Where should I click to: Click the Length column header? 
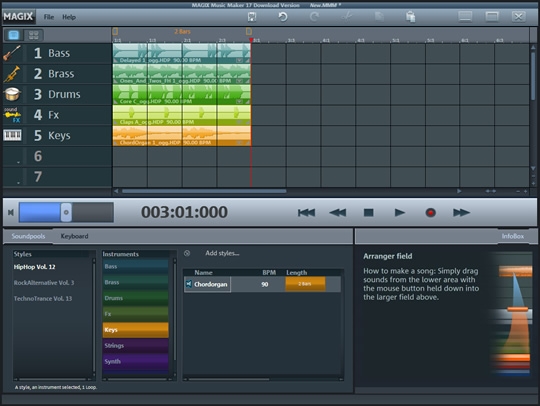297,273
